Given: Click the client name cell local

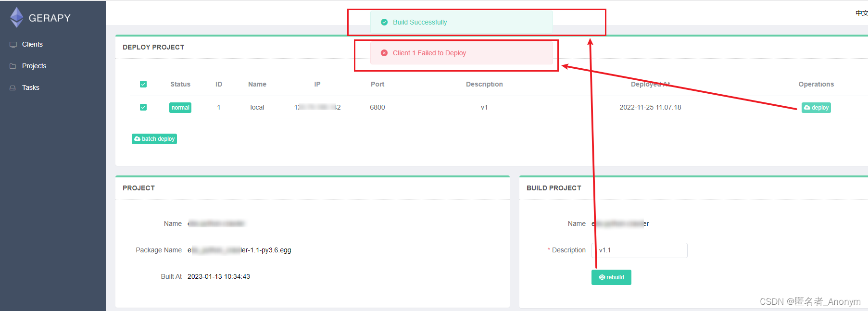Looking at the screenshot, I should tap(257, 107).
